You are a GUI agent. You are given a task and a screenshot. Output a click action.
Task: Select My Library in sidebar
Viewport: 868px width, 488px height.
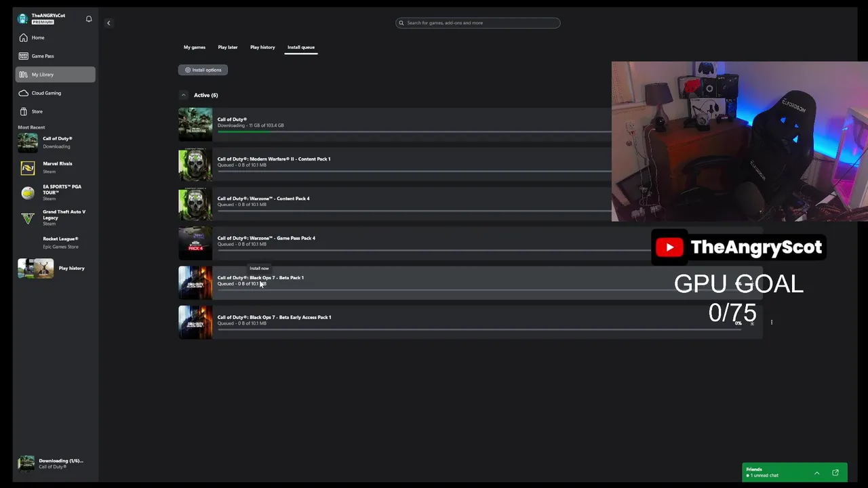click(x=56, y=75)
